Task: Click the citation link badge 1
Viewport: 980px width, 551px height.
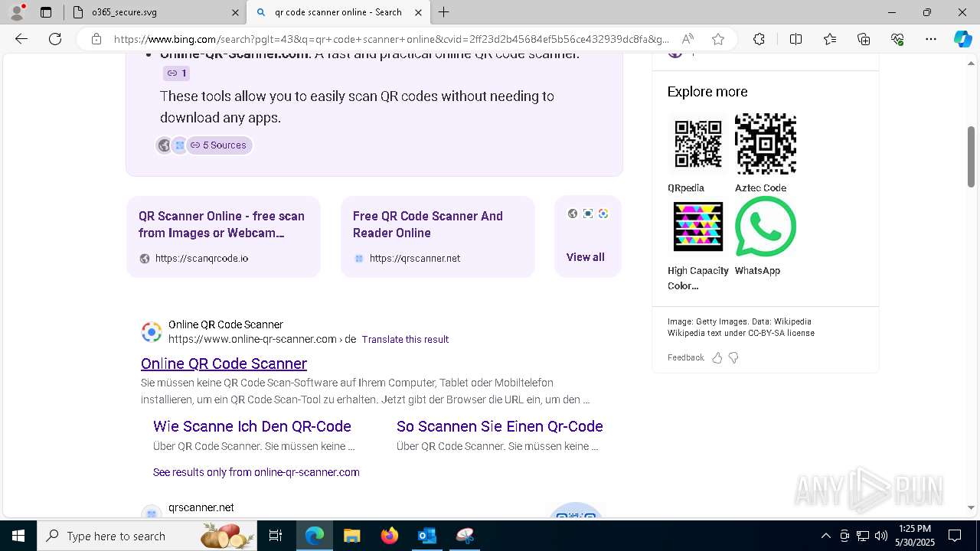Action: pyautogui.click(x=176, y=73)
